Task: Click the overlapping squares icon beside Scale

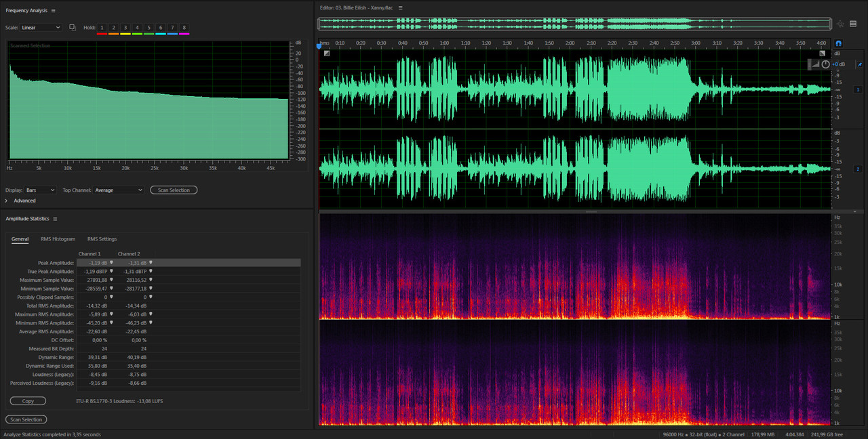Action: click(x=73, y=27)
